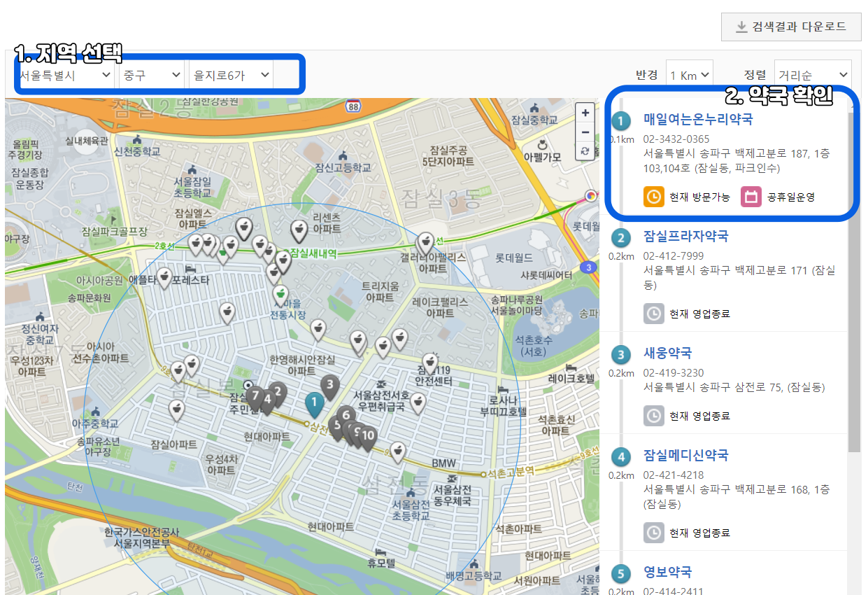Select gray map marker number 7
This screenshot has width=868, height=595.
pyautogui.click(x=255, y=398)
